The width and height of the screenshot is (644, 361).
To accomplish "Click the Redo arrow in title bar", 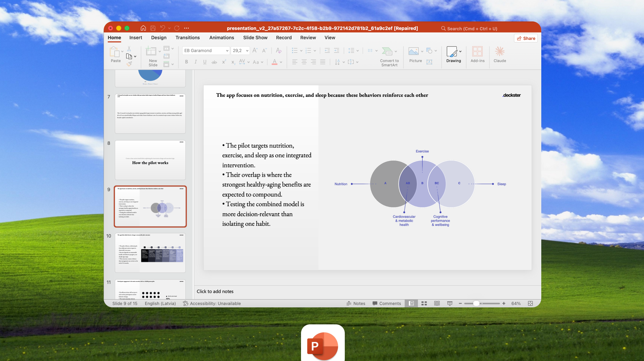I will pyautogui.click(x=177, y=28).
